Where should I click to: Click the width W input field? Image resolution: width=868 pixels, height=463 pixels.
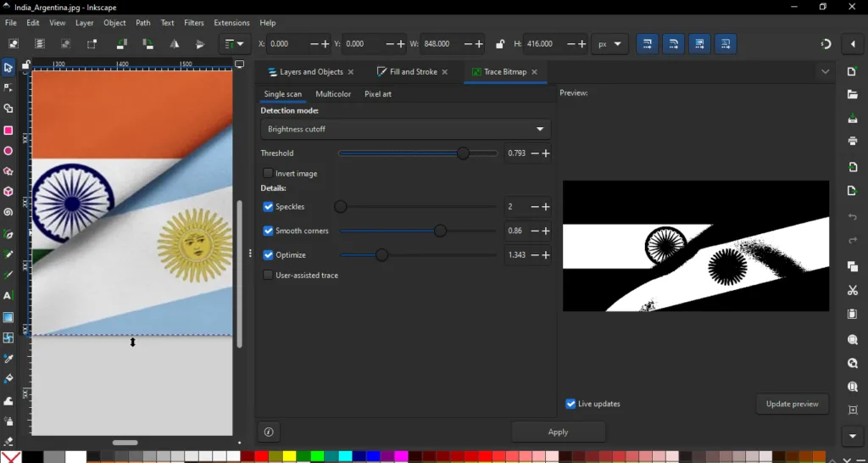coord(441,44)
